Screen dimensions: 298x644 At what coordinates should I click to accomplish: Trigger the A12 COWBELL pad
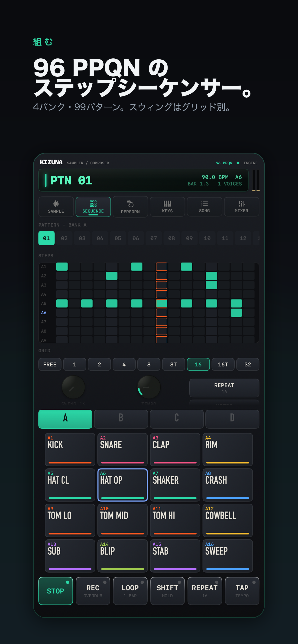coord(228,520)
